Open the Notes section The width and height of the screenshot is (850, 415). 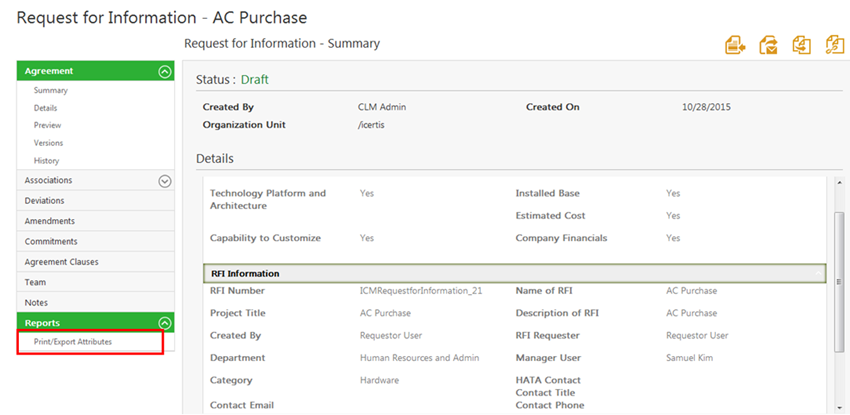[x=95, y=303]
